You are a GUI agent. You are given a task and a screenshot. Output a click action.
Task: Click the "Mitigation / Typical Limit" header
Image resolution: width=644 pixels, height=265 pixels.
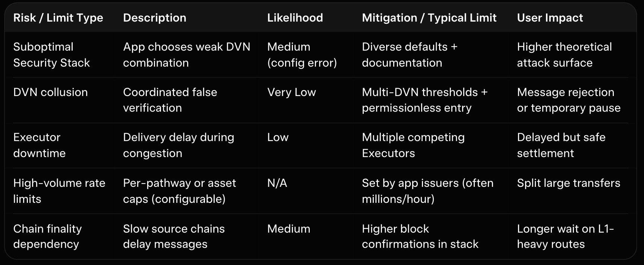coord(429,18)
